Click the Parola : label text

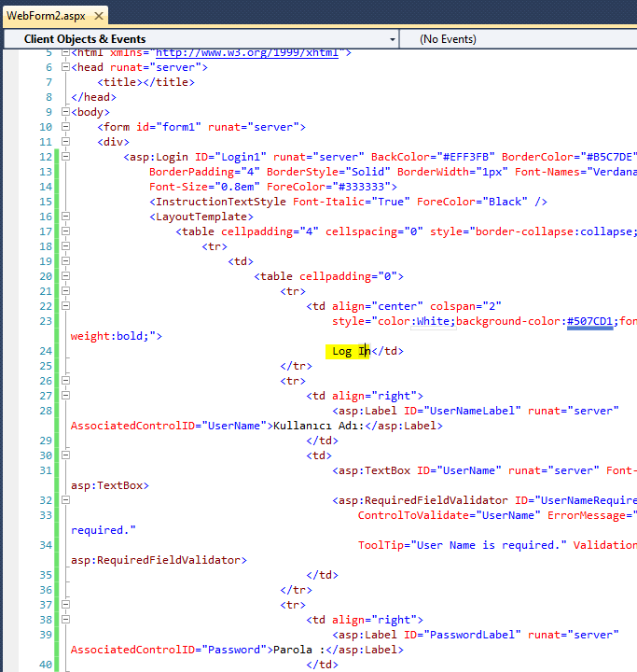click(x=299, y=651)
